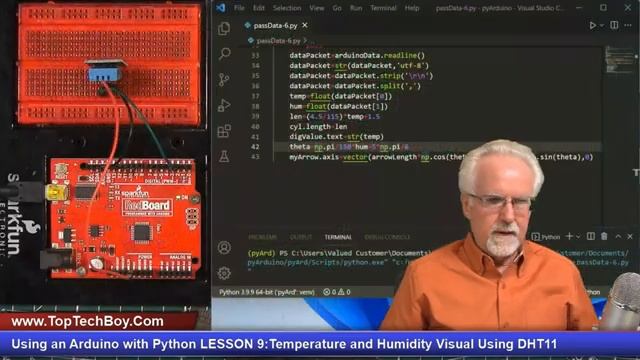Create a new terminal with plus icon

pyautogui.click(x=569, y=236)
